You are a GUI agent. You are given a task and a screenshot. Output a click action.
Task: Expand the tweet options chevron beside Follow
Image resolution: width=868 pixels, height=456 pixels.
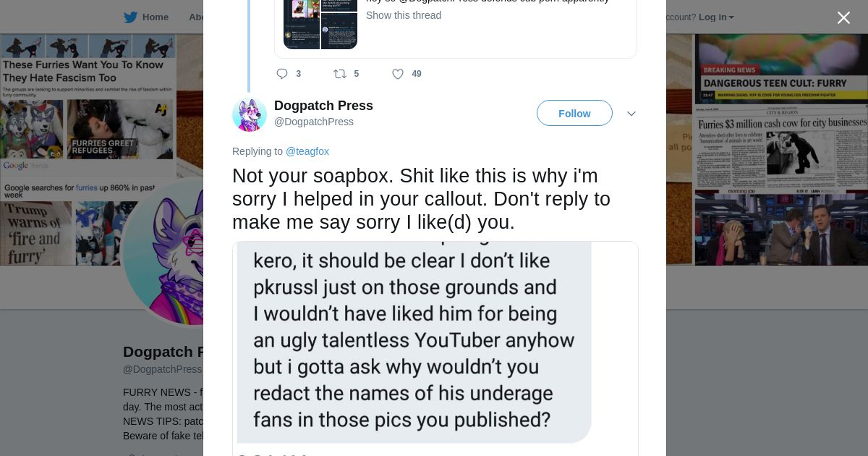[631, 114]
